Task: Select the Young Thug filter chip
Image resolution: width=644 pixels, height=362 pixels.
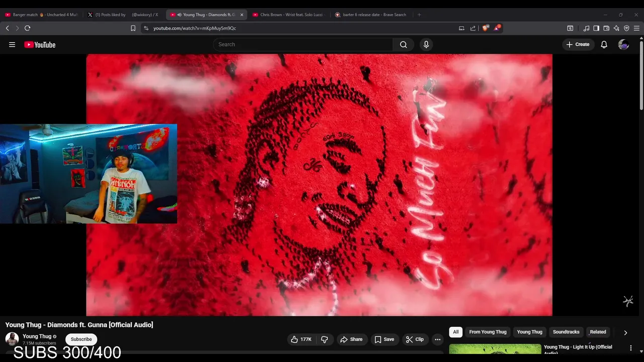Action: 530,332
